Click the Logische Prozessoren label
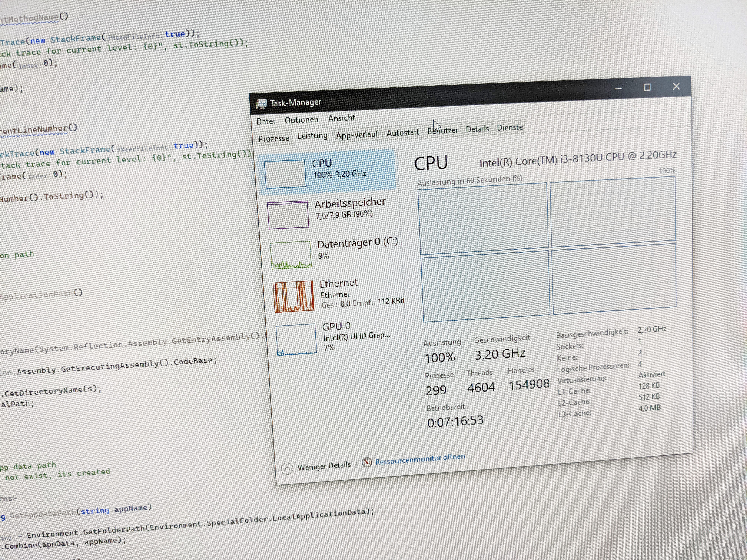Screen dimensions: 747x560 tap(593, 367)
